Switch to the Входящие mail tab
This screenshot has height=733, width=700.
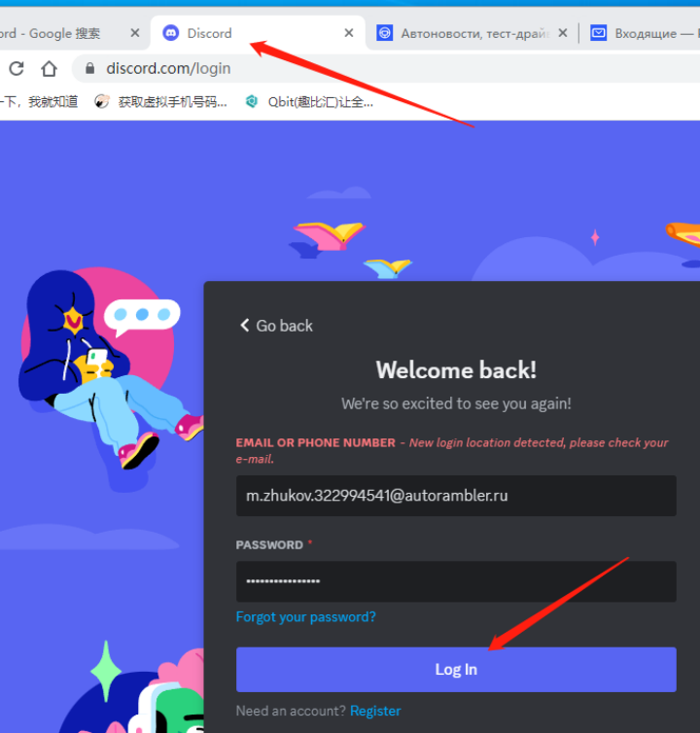(x=645, y=33)
